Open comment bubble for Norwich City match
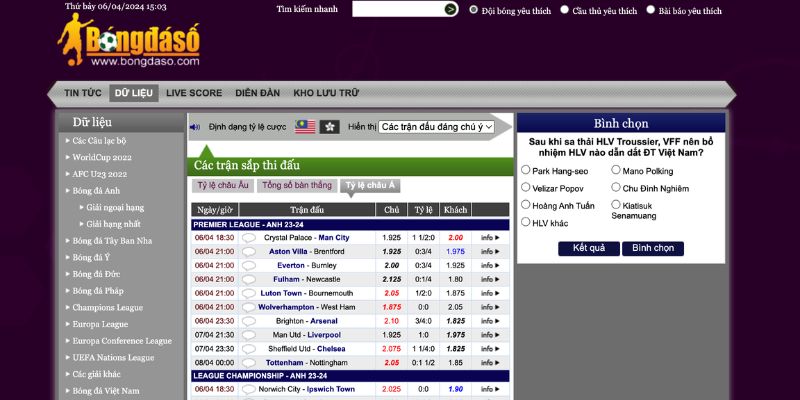Viewport: 800px width, 400px height. tap(249, 389)
